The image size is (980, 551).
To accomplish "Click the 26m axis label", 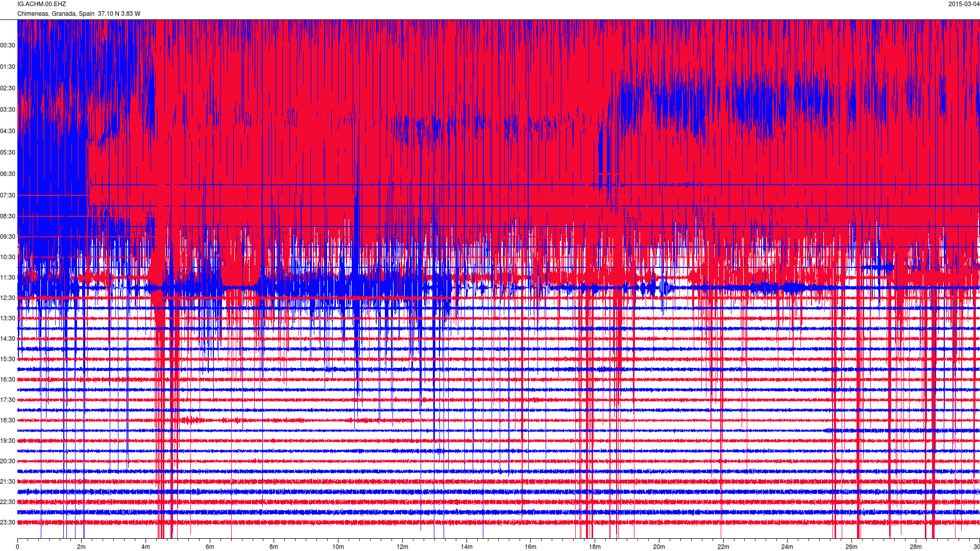I will (851, 547).
